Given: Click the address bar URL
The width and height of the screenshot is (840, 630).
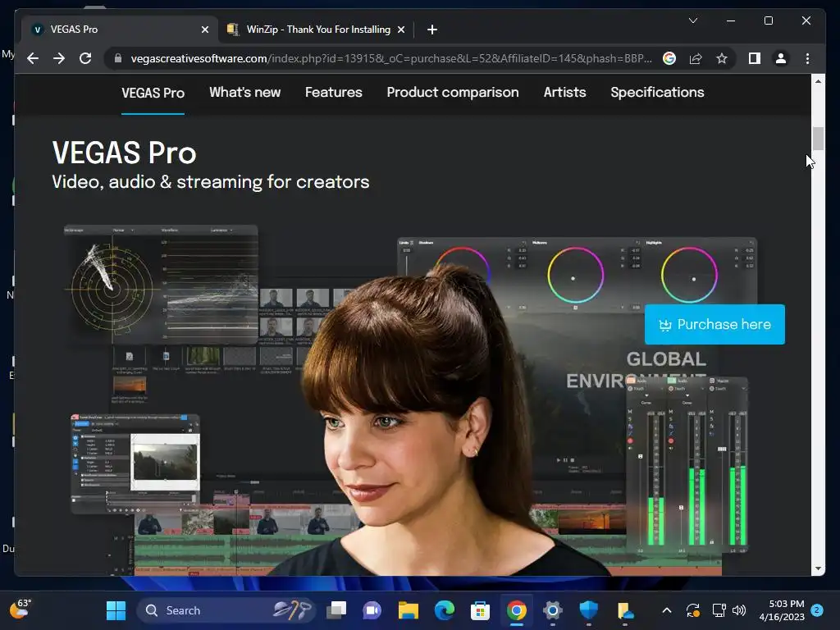Looking at the screenshot, I should [x=391, y=58].
